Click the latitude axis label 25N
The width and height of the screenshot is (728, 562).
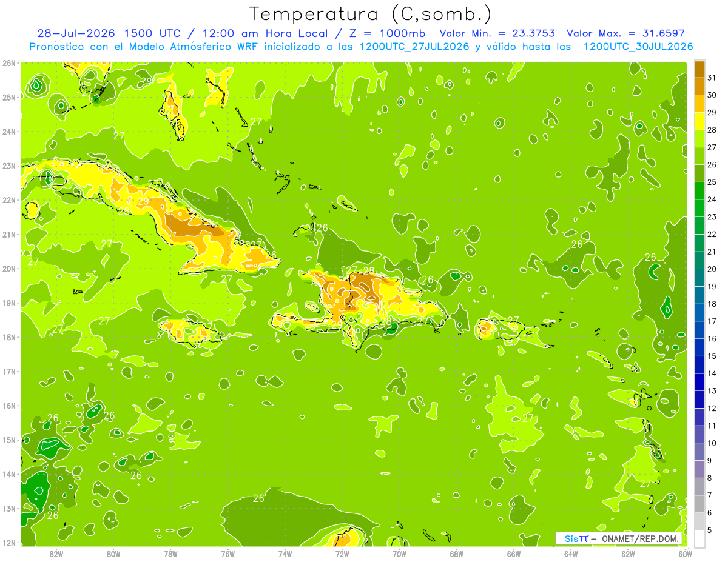(9, 97)
